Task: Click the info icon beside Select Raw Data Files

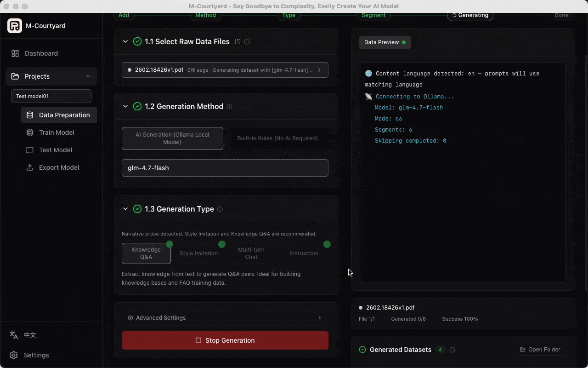Action: click(247, 42)
